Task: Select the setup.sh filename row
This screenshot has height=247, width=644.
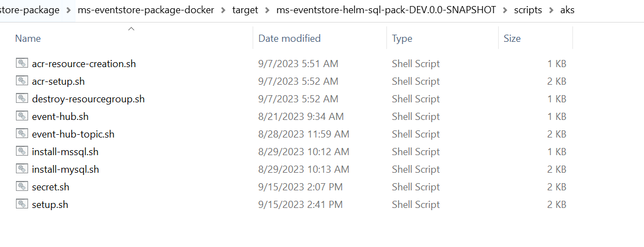Action: (x=50, y=204)
